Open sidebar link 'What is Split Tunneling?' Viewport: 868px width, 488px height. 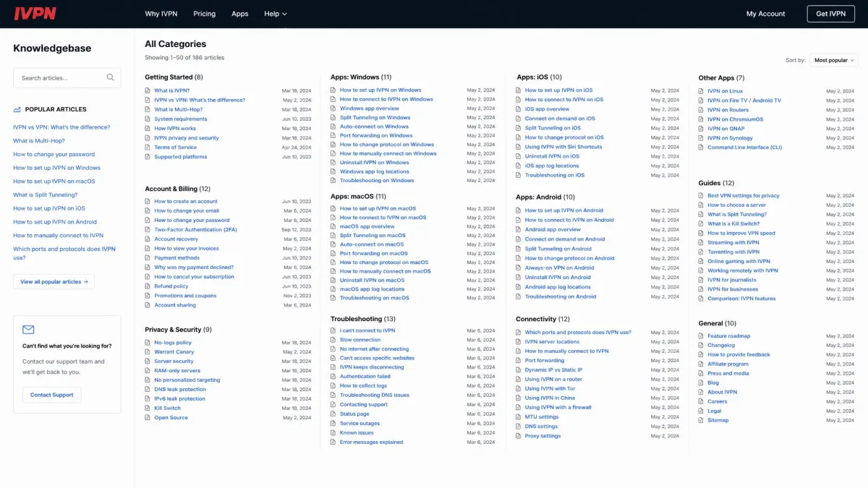(46, 195)
